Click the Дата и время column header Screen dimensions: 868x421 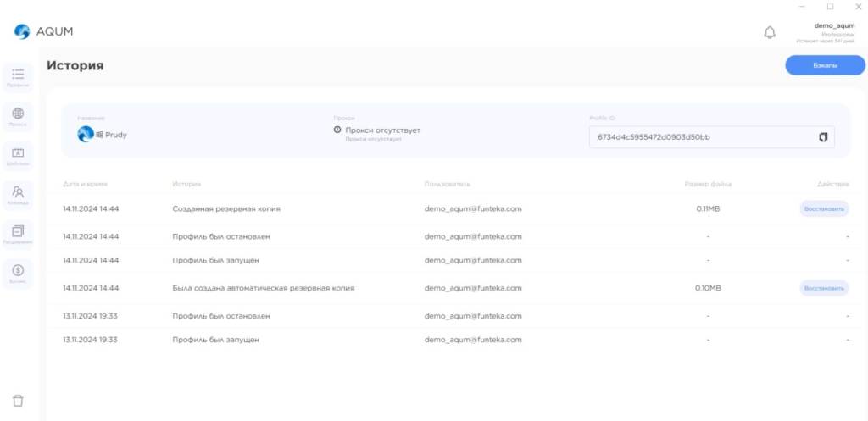click(86, 184)
